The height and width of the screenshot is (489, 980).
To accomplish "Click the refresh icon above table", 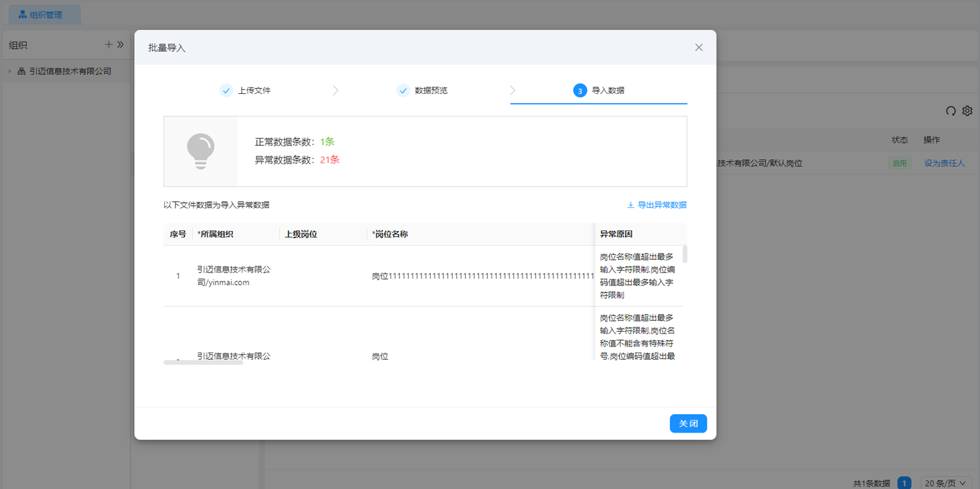I will point(951,111).
